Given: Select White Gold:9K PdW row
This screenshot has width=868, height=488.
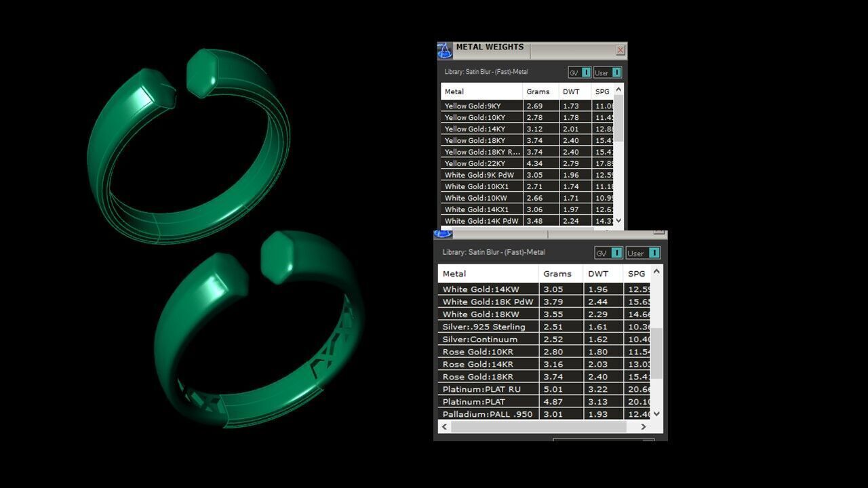Looking at the screenshot, I should click(527, 176).
